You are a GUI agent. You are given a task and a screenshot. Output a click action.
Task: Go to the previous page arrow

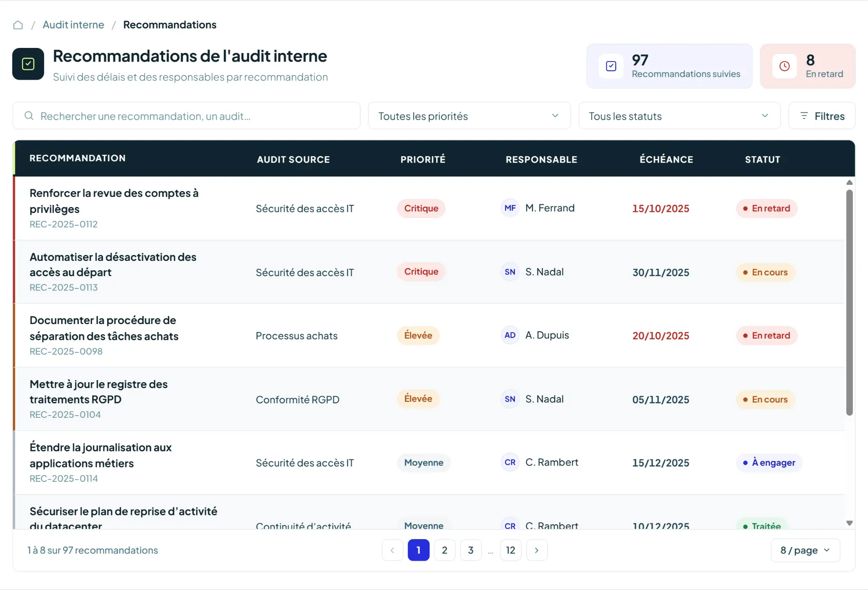coord(392,550)
